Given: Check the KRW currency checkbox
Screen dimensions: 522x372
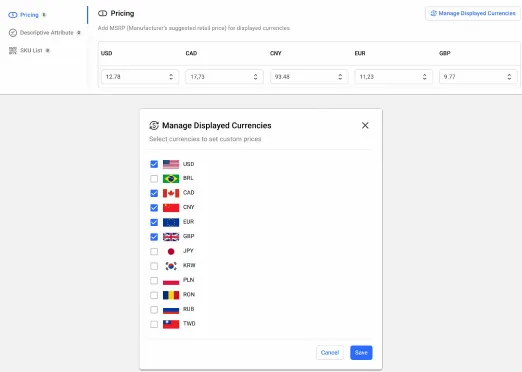Looking at the screenshot, I should (154, 266).
